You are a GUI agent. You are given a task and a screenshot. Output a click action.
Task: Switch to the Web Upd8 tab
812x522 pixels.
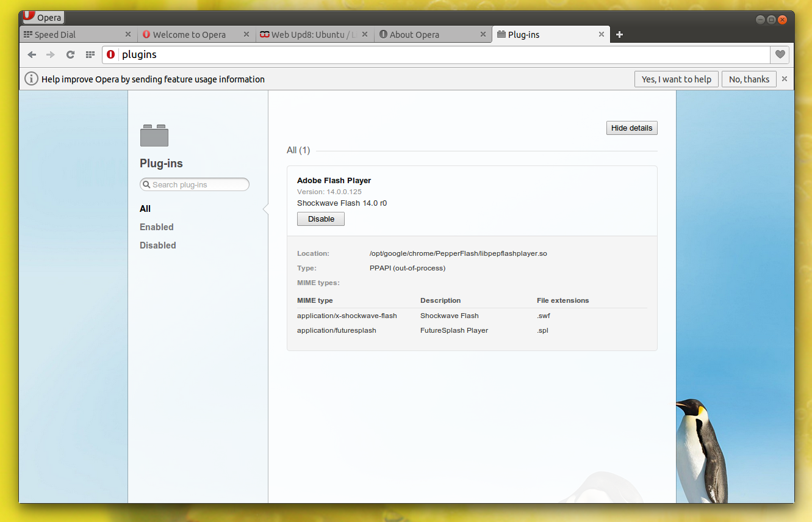pos(314,35)
